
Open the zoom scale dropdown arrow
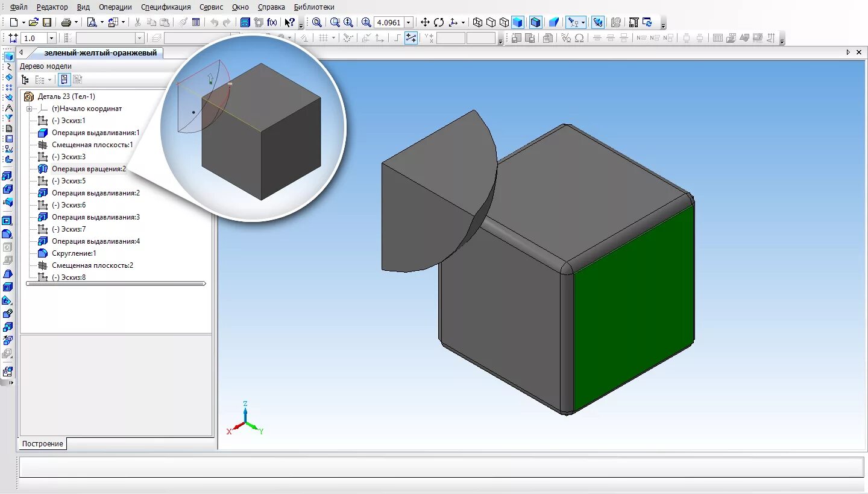click(x=408, y=22)
